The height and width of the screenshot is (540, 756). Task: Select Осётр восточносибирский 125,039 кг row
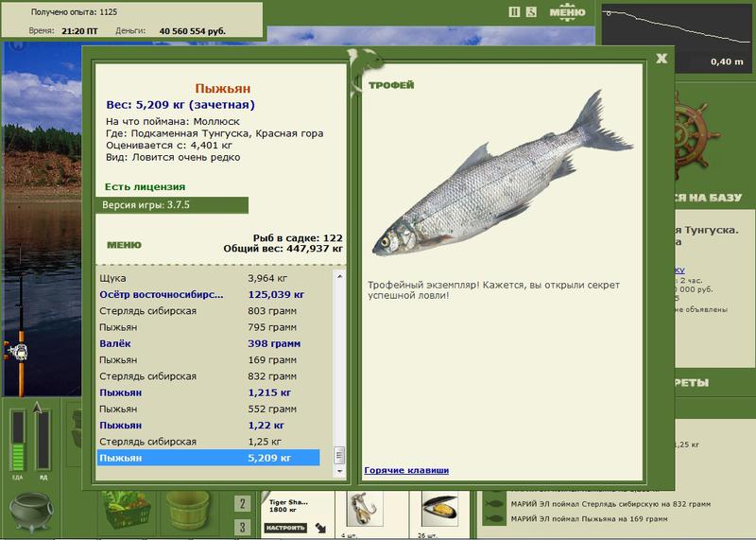click(x=208, y=294)
